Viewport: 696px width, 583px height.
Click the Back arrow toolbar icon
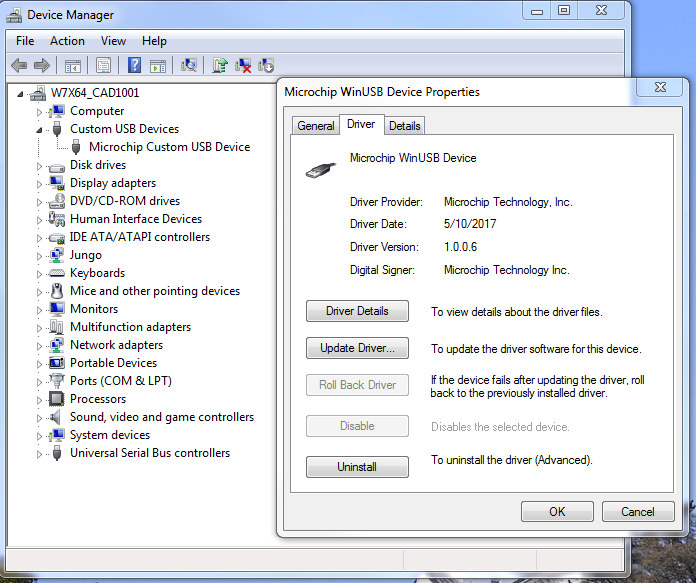(19, 66)
